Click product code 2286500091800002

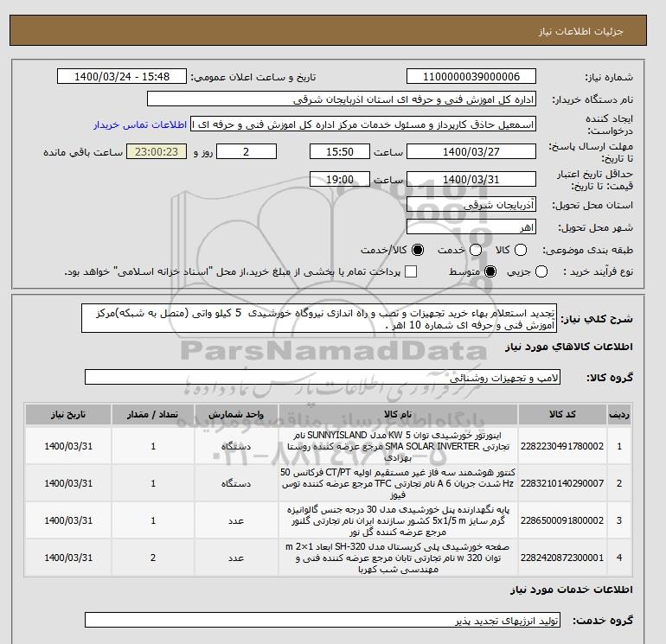click(x=562, y=520)
